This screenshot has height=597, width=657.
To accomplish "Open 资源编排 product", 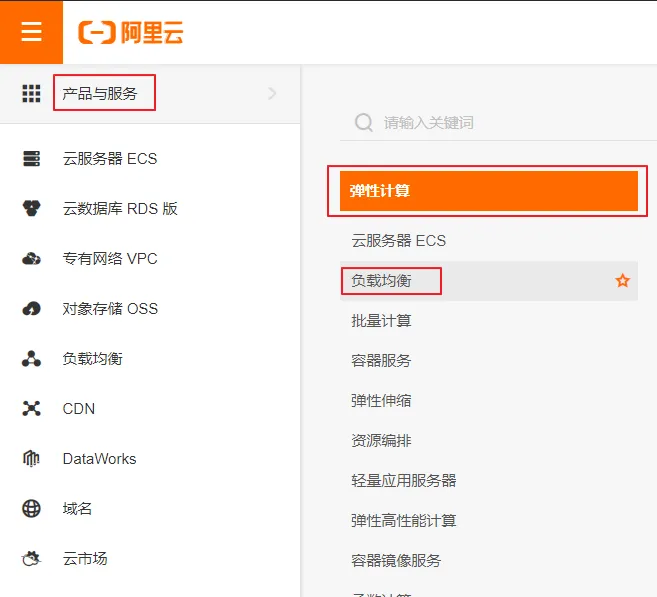I will 381,440.
